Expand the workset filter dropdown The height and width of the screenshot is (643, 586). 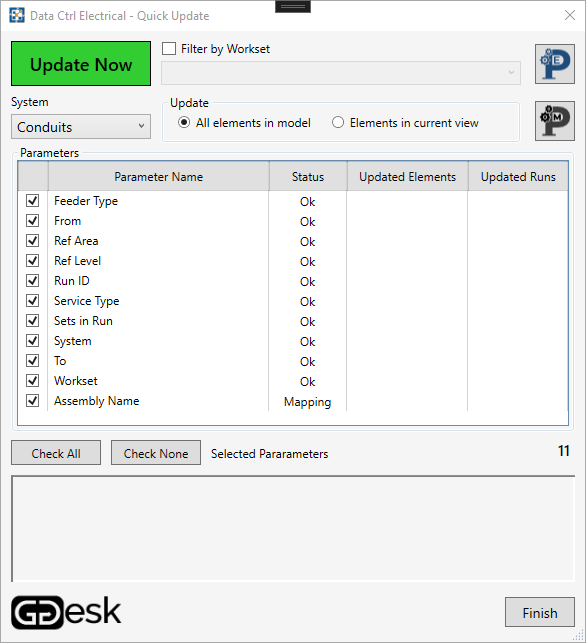341,73
